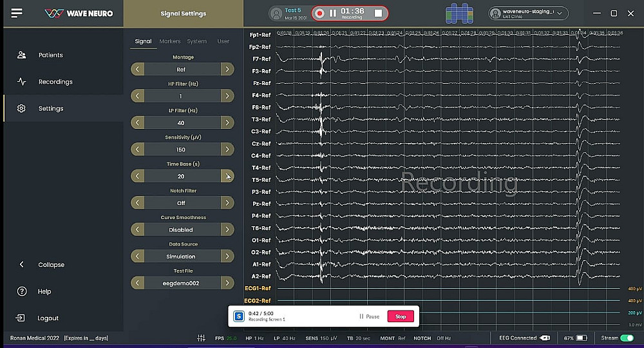The image size is (644, 348).
Task: Select previous Montage option
Action: [138, 70]
